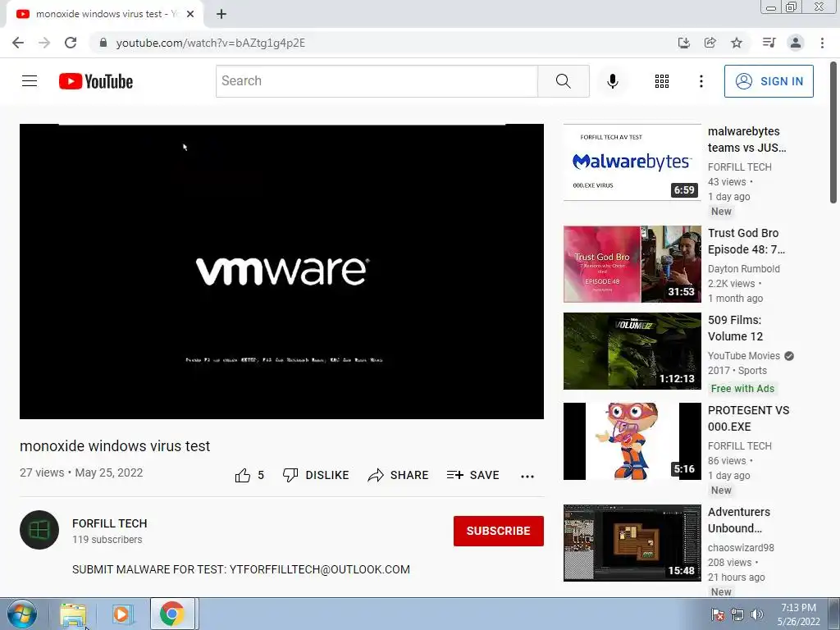
Task: Open PROTEGENT VS 000.EXE thumbnail
Action: tap(632, 441)
